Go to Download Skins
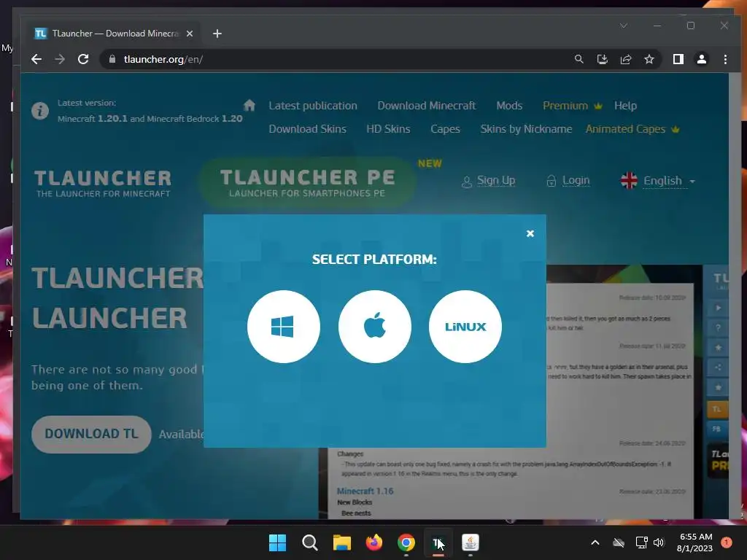Viewport: 747px width, 560px height. click(x=307, y=129)
